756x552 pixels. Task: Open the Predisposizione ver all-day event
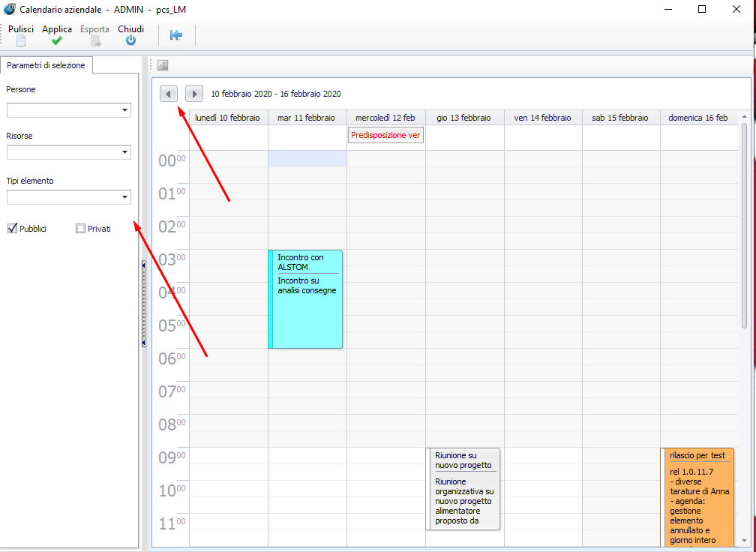click(x=385, y=136)
